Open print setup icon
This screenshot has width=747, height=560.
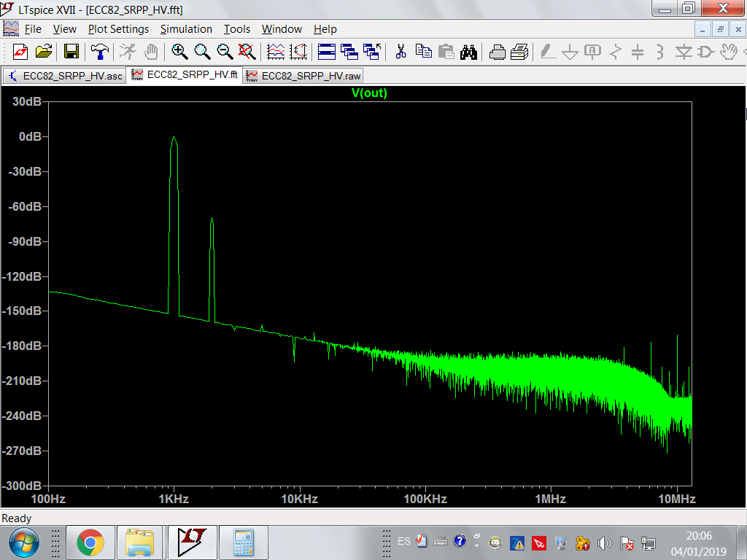498,52
